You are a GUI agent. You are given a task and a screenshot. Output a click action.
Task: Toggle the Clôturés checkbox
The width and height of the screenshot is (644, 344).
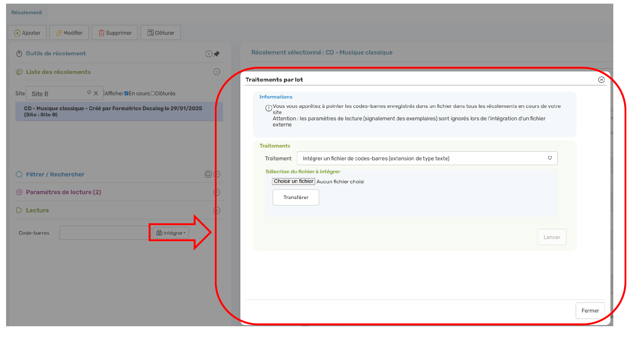click(153, 94)
